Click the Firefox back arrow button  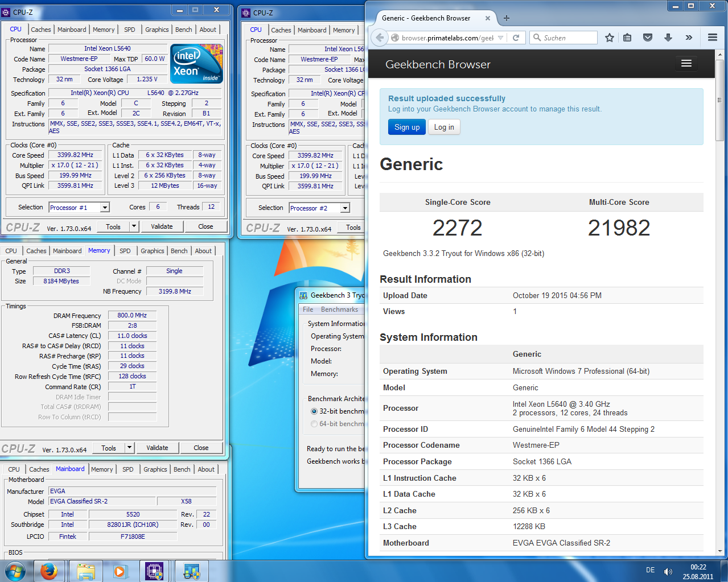click(379, 38)
